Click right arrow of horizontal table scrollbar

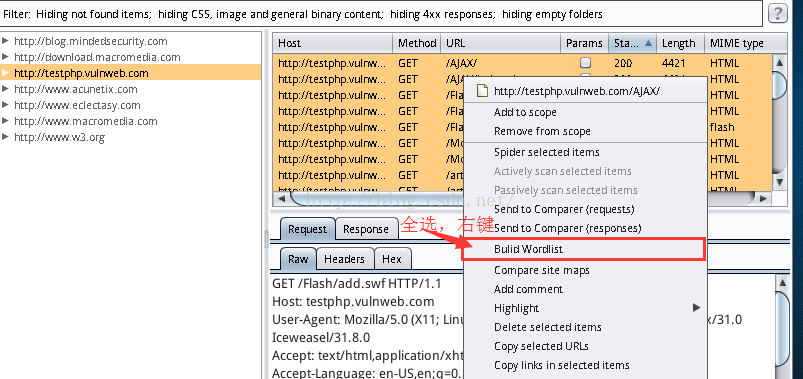click(x=764, y=198)
